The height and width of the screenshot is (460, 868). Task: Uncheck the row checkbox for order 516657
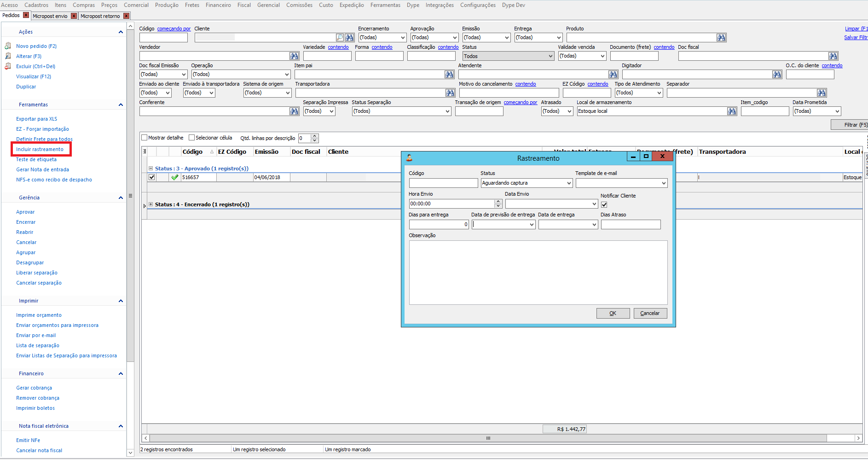click(x=152, y=177)
